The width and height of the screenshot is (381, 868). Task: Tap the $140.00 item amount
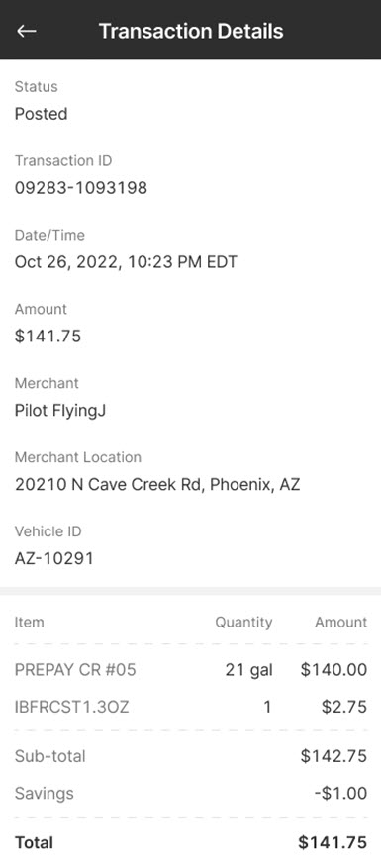333,670
